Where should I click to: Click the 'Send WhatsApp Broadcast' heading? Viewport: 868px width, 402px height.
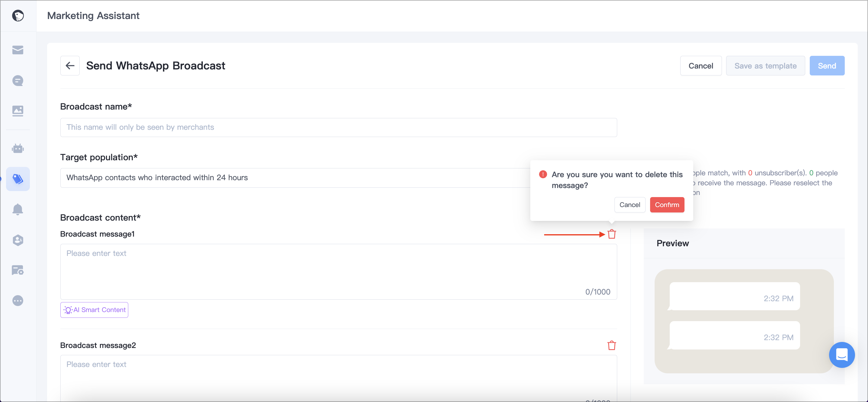pos(156,66)
